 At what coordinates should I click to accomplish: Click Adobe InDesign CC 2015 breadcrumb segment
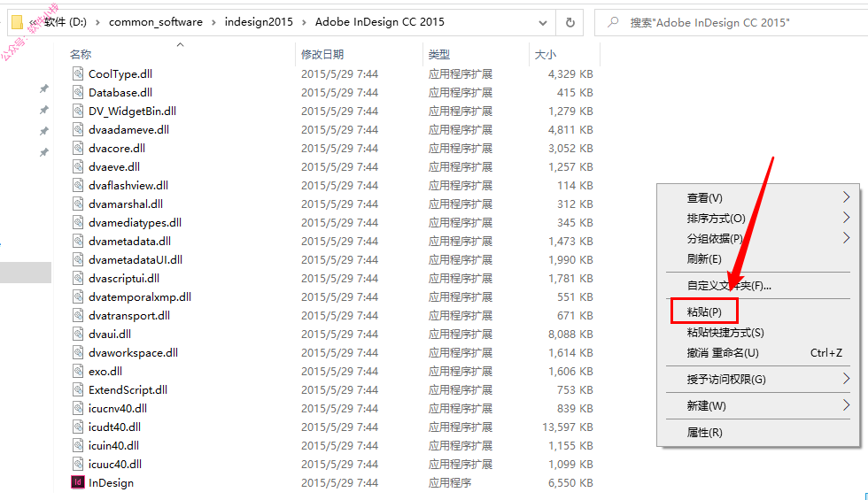[380, 22]
